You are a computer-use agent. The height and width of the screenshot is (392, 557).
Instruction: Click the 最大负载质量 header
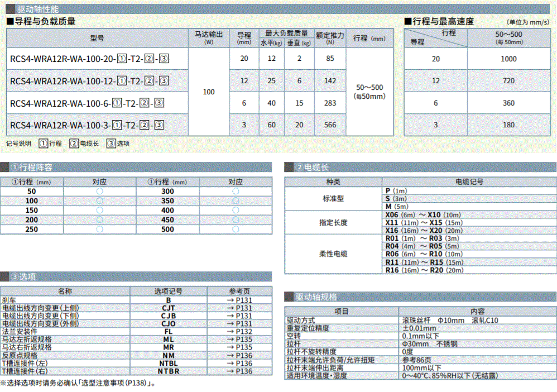coord(287,33)
